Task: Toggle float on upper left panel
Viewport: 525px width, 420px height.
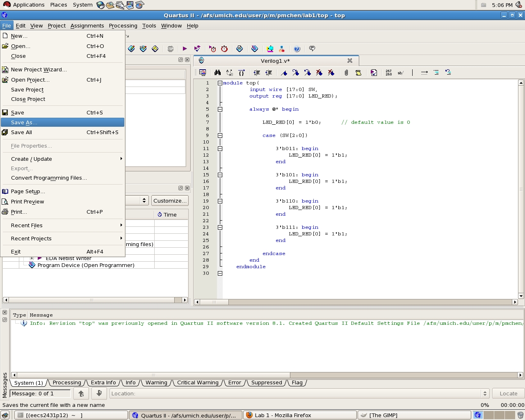Action: coord(180,60)
